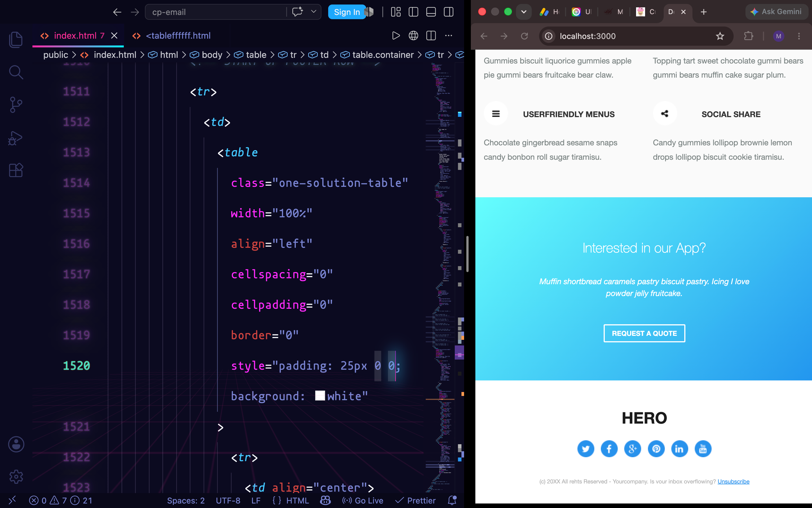The width and height of the screenshot is (812, 508).
Task: Open the Source Control view
Action: 16,105
